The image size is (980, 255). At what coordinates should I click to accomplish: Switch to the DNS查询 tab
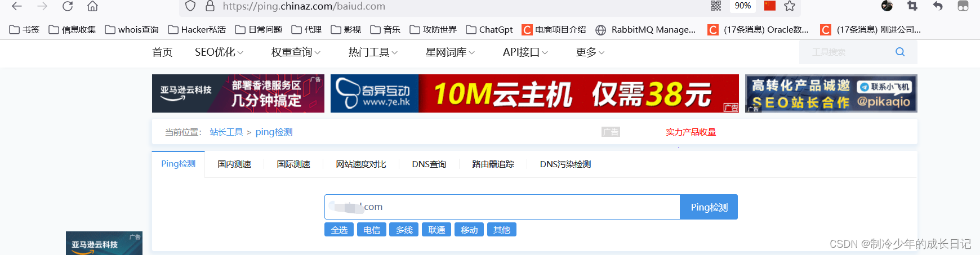coord(429,164)
